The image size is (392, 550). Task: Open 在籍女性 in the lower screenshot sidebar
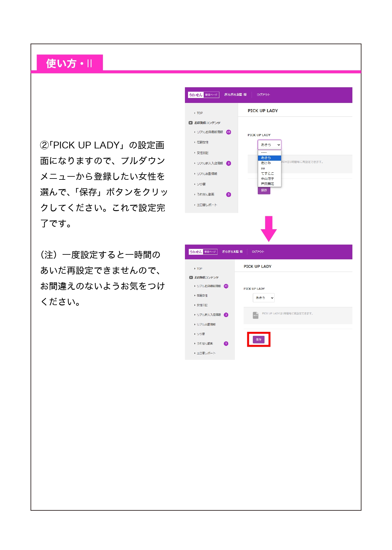pos(202,296)
